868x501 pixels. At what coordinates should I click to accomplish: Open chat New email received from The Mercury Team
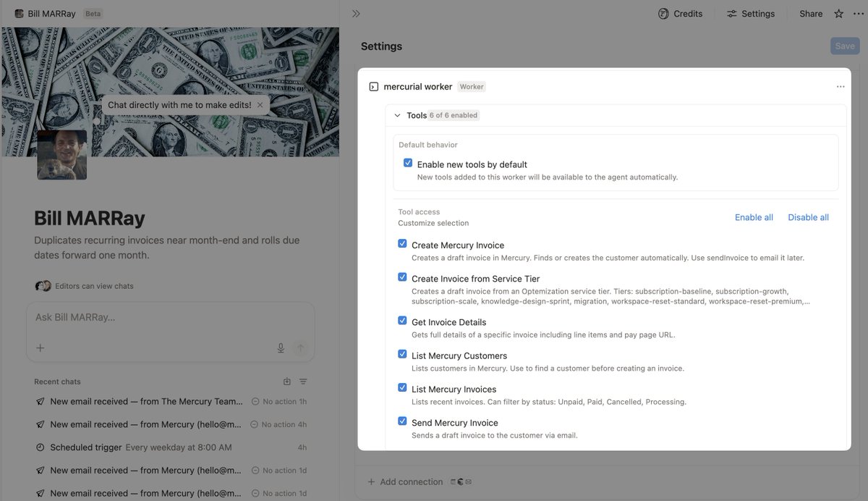pos(171,401)
